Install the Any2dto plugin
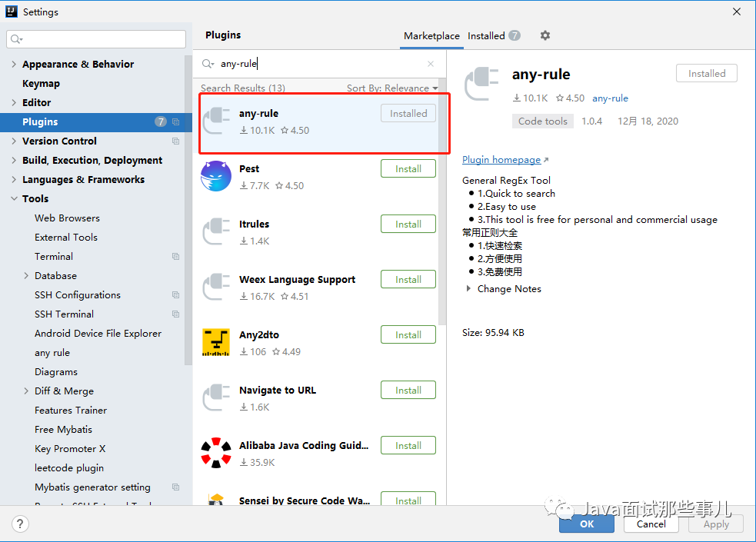 (x=408, y=335)
